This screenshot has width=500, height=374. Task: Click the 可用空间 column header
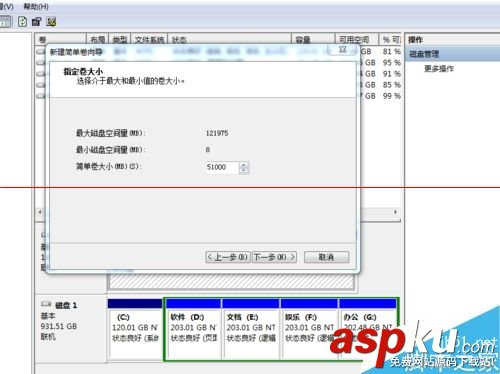click(x=356, y=40)
